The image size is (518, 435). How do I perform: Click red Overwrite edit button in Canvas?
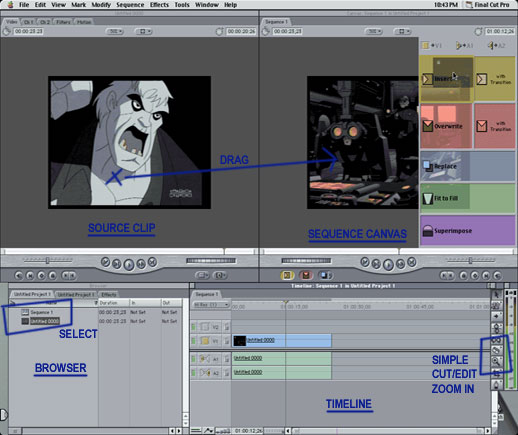(x=306, y=275)
